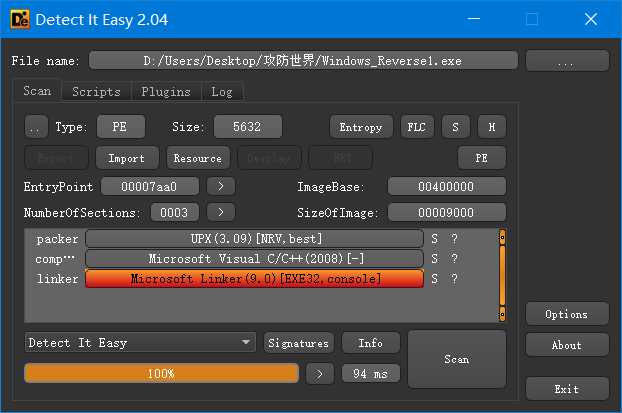Viewport: 622px width, 413px height.
Task: Click the ImageBase value 00400000
Action: tap(446, 186)
